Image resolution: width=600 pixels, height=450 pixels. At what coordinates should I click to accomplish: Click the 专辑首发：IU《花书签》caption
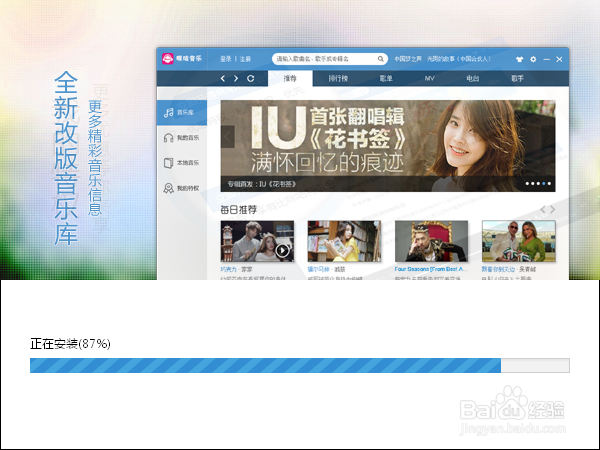(x=262, y=184)
